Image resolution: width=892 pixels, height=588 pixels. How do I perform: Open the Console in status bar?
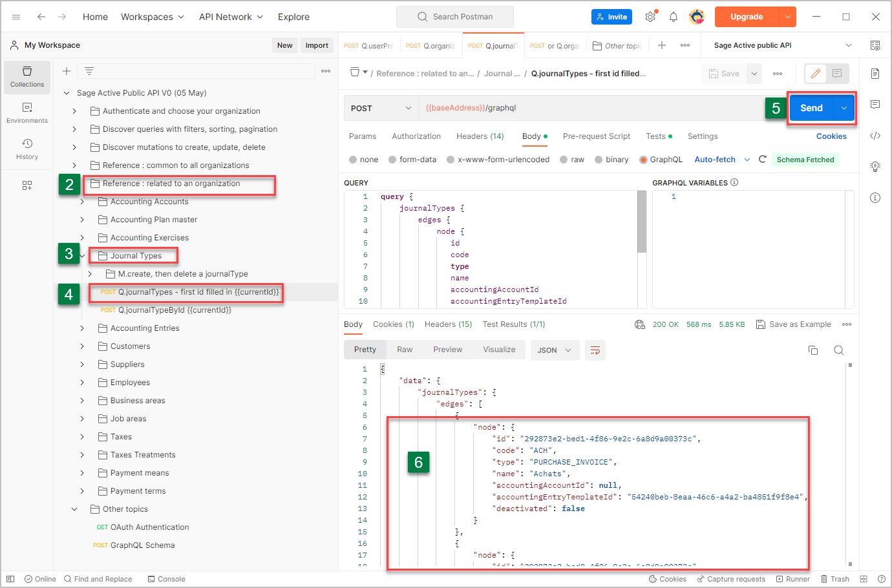166,579
